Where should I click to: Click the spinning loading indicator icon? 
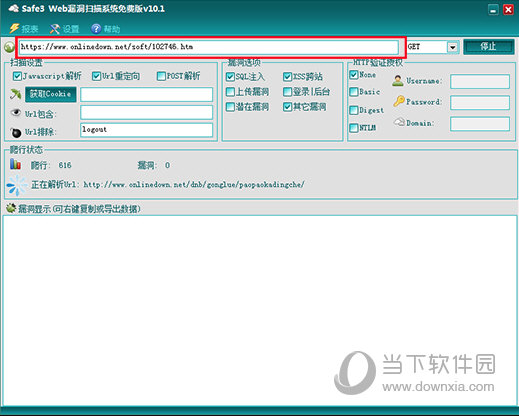(17, 185)
